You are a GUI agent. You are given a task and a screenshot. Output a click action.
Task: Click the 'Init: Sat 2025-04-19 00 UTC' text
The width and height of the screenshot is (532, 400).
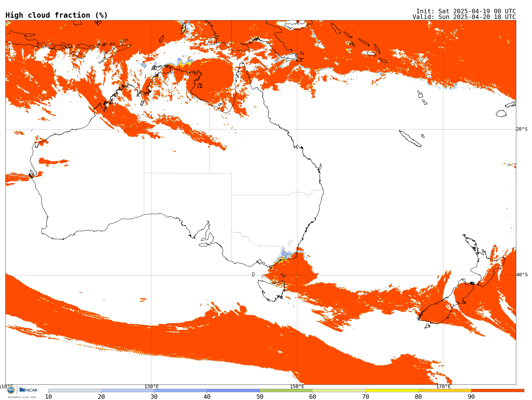click(466, 11)
